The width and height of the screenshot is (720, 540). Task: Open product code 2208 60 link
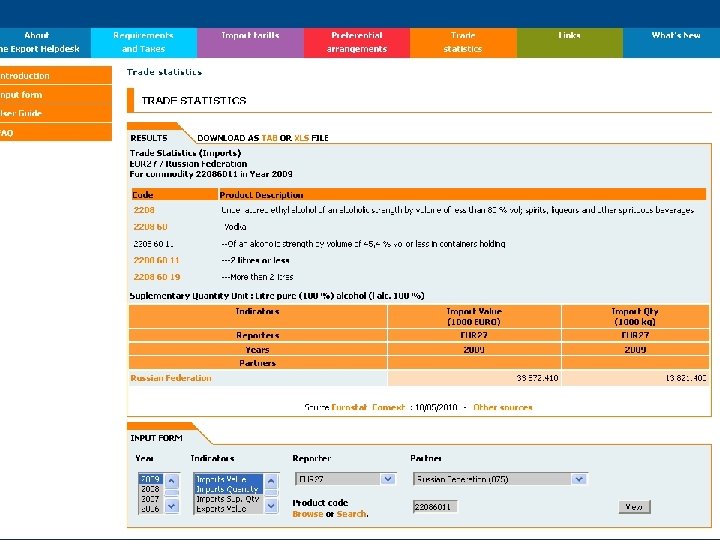tap(150, 227)
